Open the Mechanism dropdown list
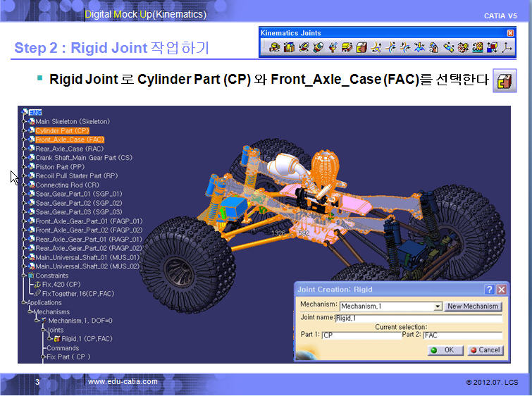 click(x=438, y=307)
